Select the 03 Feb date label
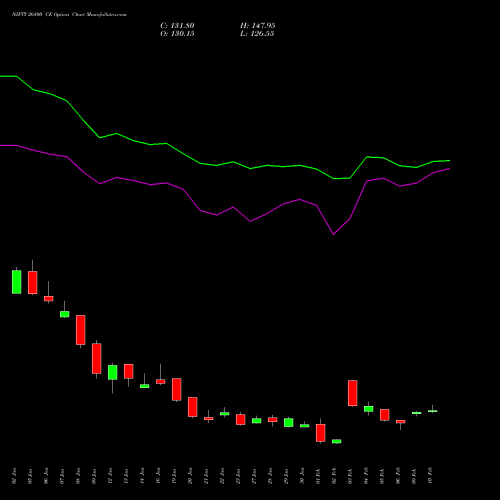 click(350, 476)
